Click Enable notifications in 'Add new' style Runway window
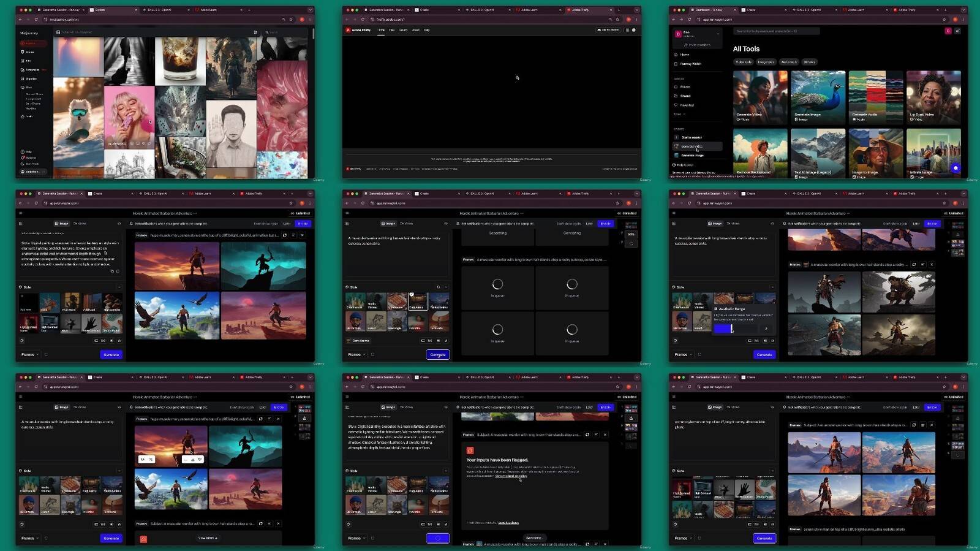The width and height of the screenshot is (980, 551). pos(303,224)
